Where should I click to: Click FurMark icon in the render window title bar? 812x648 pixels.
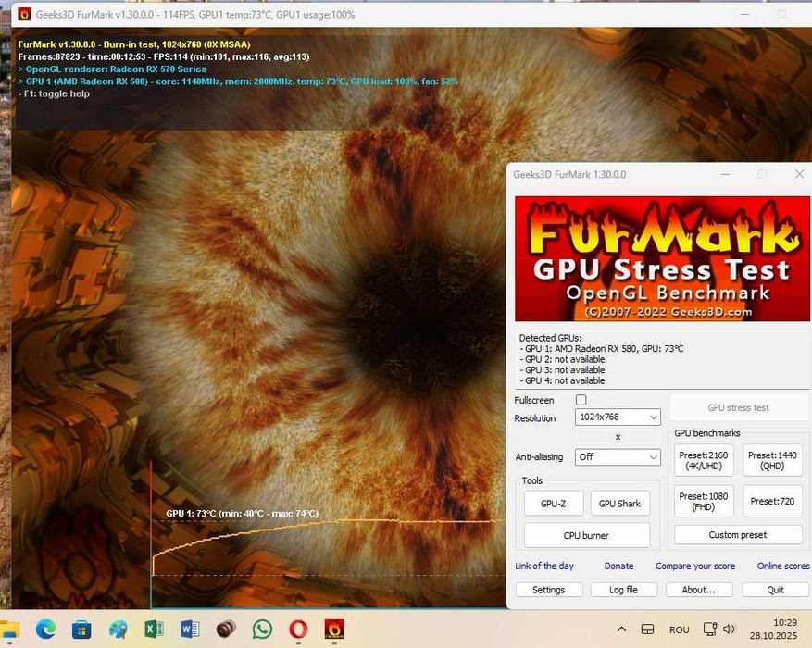[x=24, y=15]
